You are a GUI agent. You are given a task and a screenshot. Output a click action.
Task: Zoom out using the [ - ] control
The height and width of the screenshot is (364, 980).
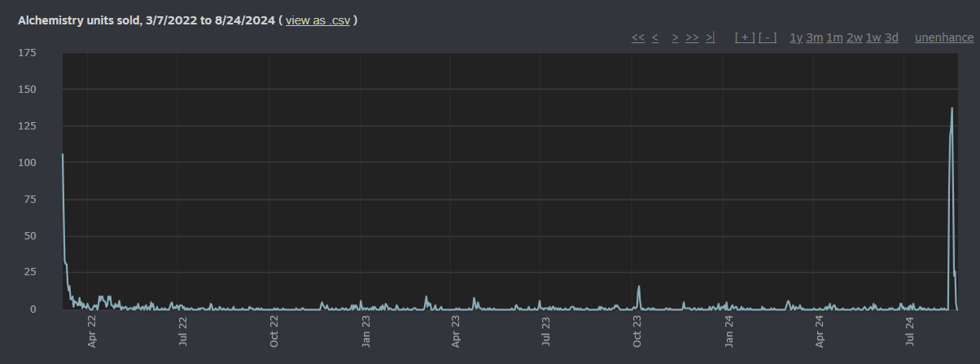click(x=768, y=37)
